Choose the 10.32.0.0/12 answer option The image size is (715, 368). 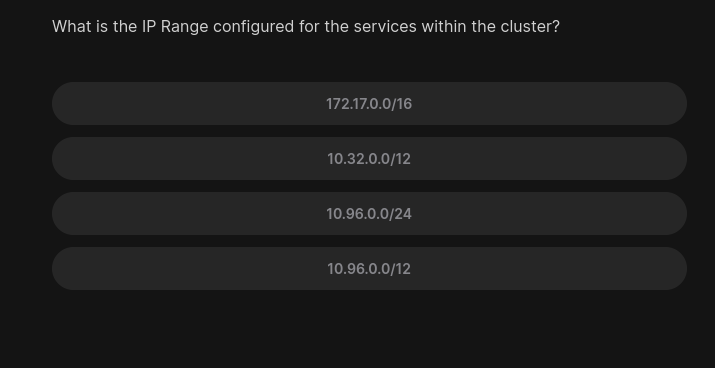point(369,159)
